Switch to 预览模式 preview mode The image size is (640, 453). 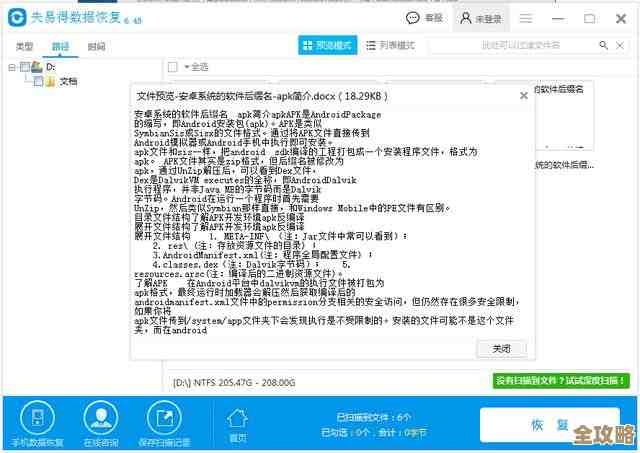[x=327, y=45]
